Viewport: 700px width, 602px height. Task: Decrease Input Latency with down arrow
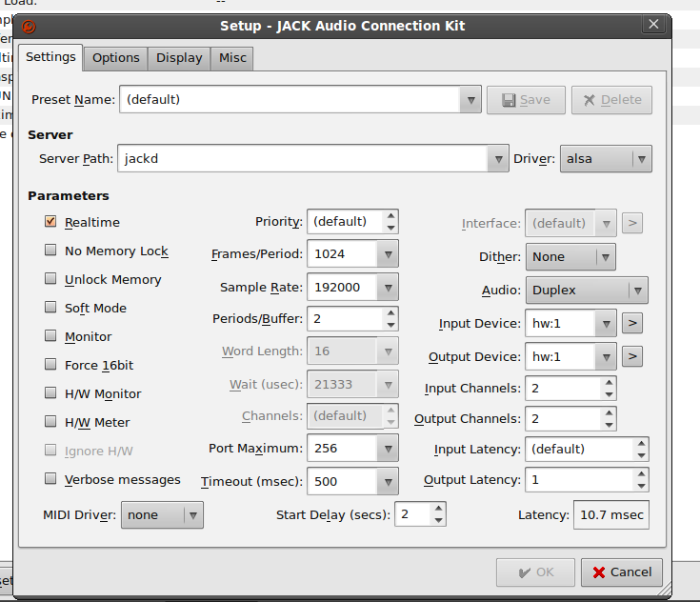641,455
